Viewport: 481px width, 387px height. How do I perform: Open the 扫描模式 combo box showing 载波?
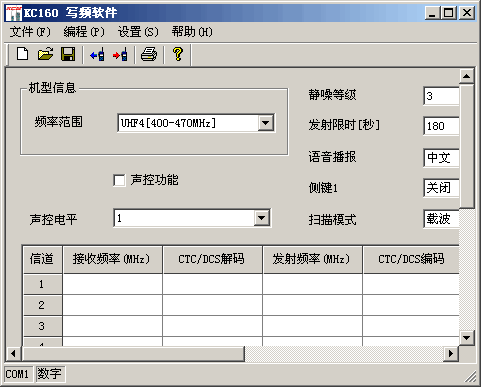[x=441, y=219]
